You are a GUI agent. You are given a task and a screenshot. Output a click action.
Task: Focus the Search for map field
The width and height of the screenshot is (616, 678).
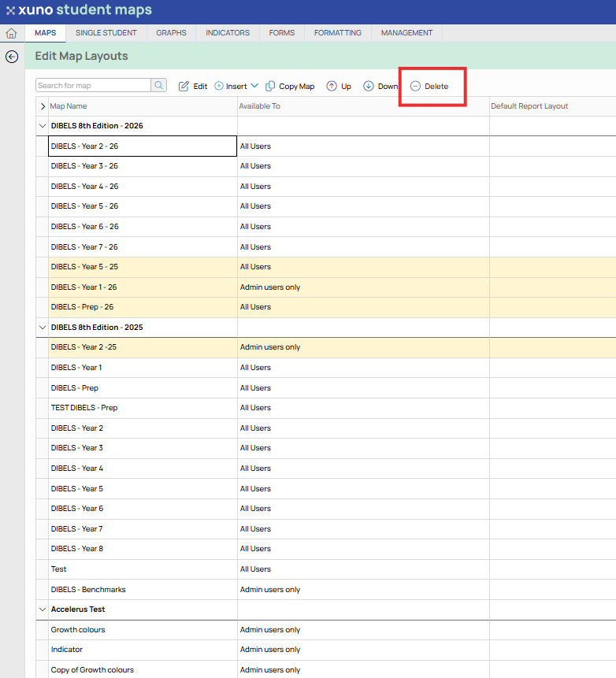pyautogui.click(x=94, y=85)
